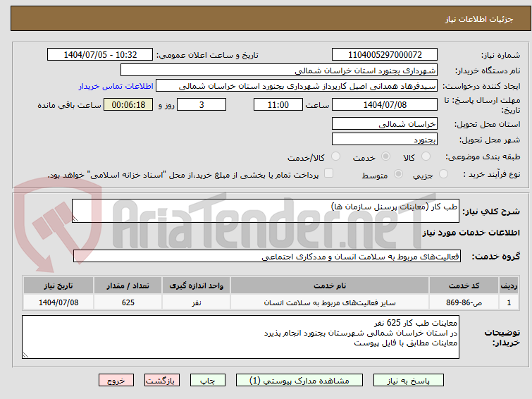Viewport: 532px width, 399px height.
Task: Click the خروج exit button
Action: click(116, 381)
